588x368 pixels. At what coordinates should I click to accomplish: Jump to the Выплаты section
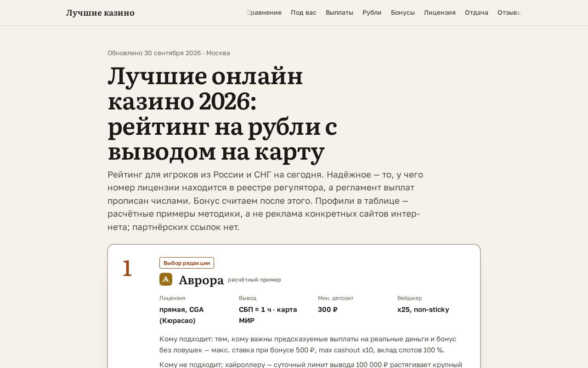click(x=339, y=12)
